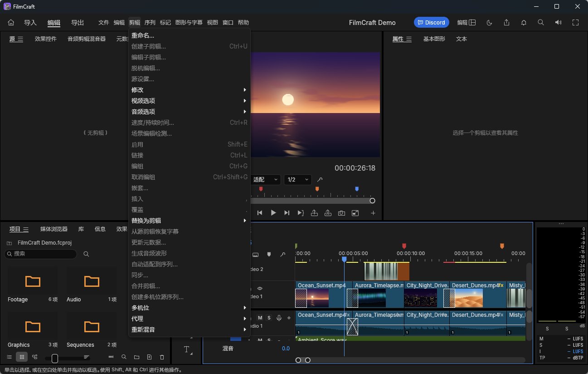588x374 pixels.
Task: Switch project panel to icon grid view
Action: point(21,357)
